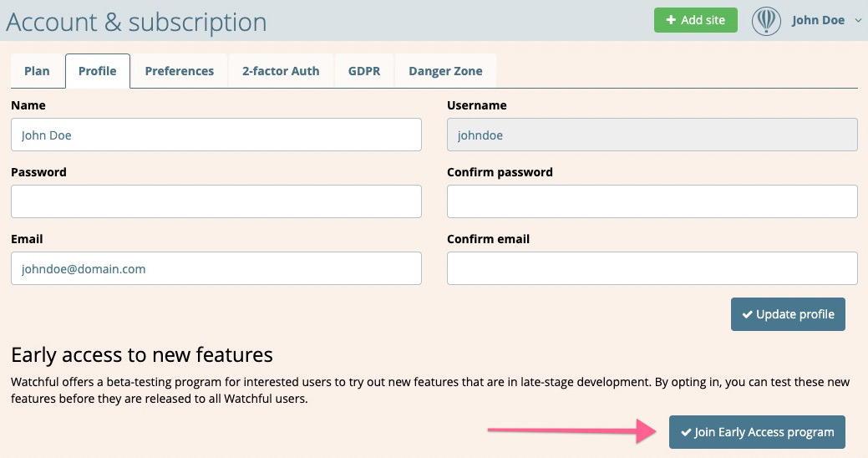This screenshot has width=868, height=458.
Task: Focus the Confirm password field
Action: (652, 201)
